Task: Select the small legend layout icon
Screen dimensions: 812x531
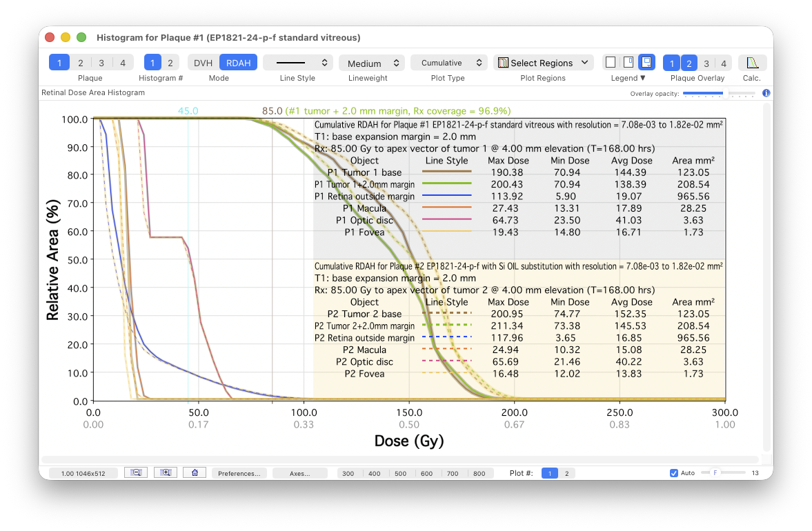Action: [x=628, y=63]
